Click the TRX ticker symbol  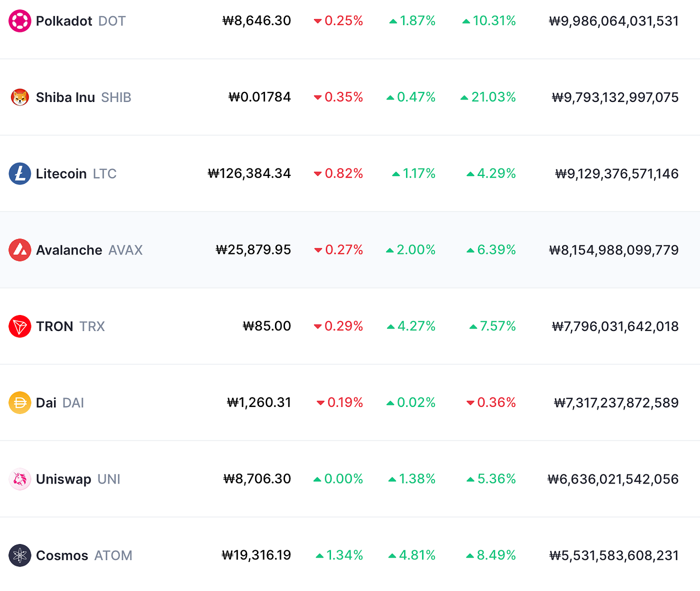coord(92,326)
